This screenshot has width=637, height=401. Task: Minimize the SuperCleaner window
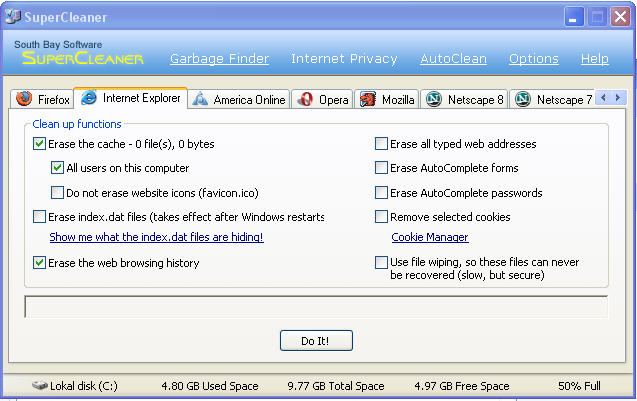[573, 17]
